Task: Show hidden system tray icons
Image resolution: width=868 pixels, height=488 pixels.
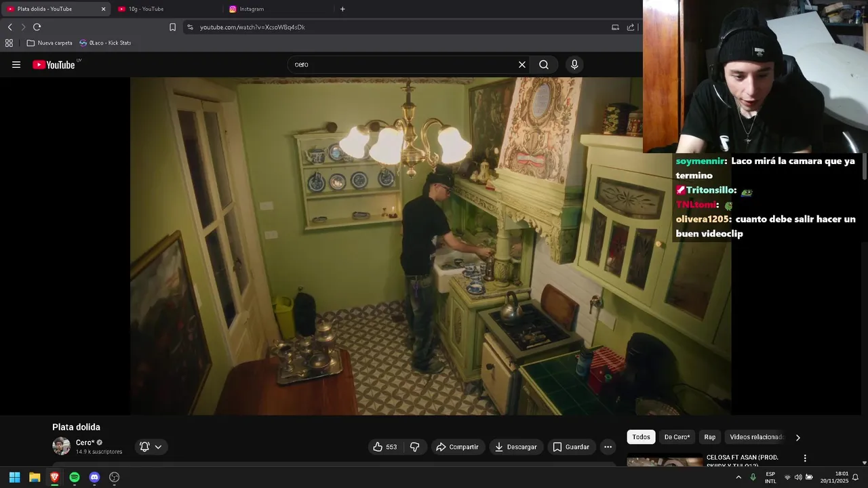Action: pos(738,477)
